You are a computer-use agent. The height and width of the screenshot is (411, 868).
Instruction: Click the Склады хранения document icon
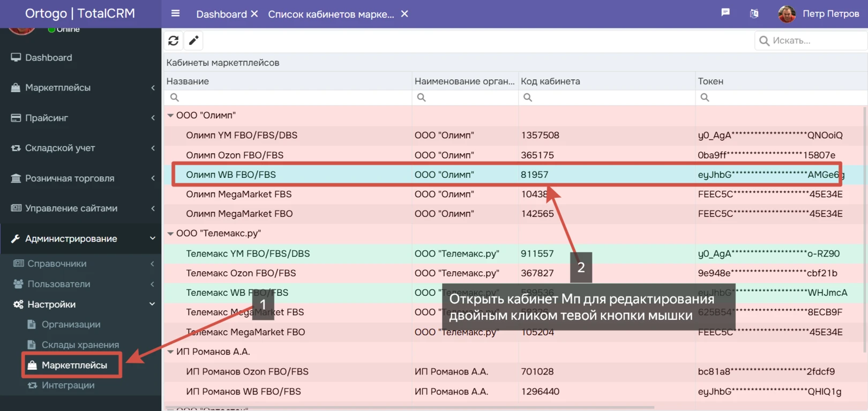coord(32,345)
